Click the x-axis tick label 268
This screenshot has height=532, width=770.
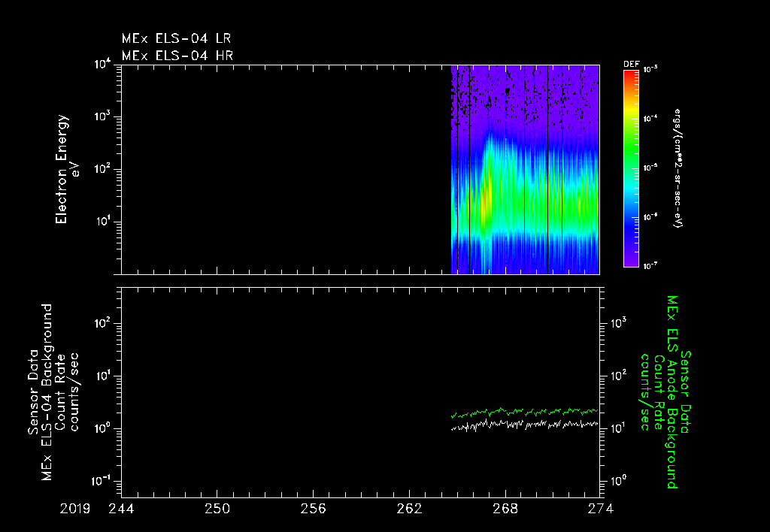click(x=505, y=509)
